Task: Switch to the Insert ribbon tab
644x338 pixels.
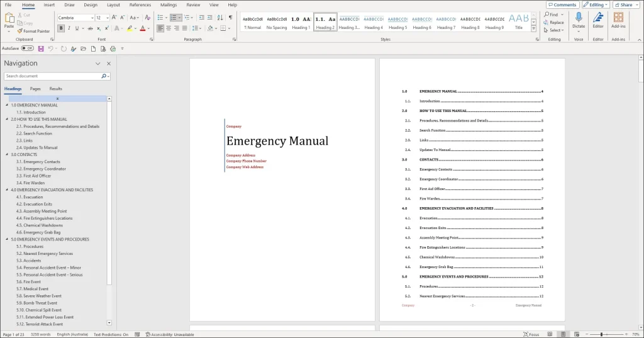Action: pyautogui.click(x=49, y=5)
